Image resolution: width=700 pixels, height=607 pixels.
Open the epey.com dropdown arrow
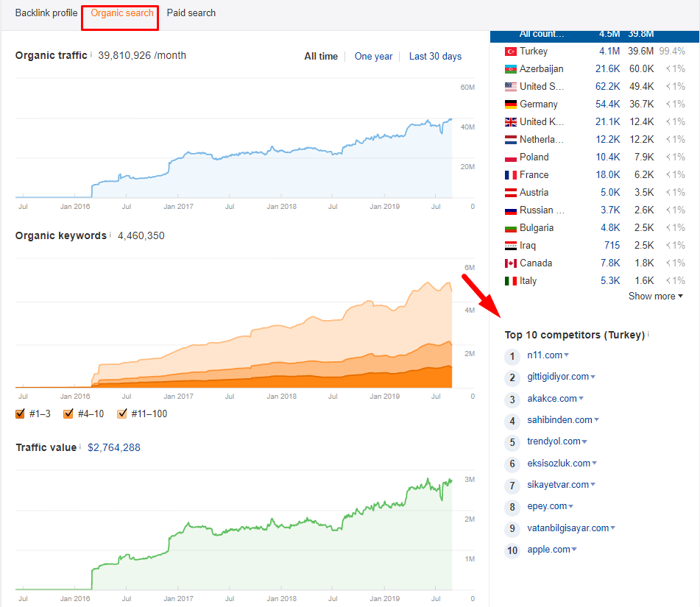click(571, 506)
